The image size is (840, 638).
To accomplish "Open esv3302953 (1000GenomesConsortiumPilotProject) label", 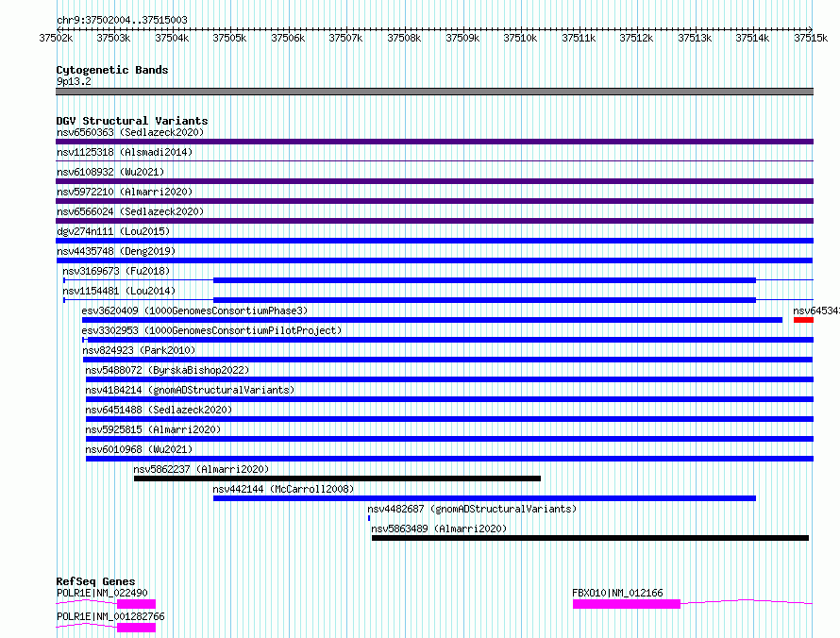I will (x=211, y=330).
